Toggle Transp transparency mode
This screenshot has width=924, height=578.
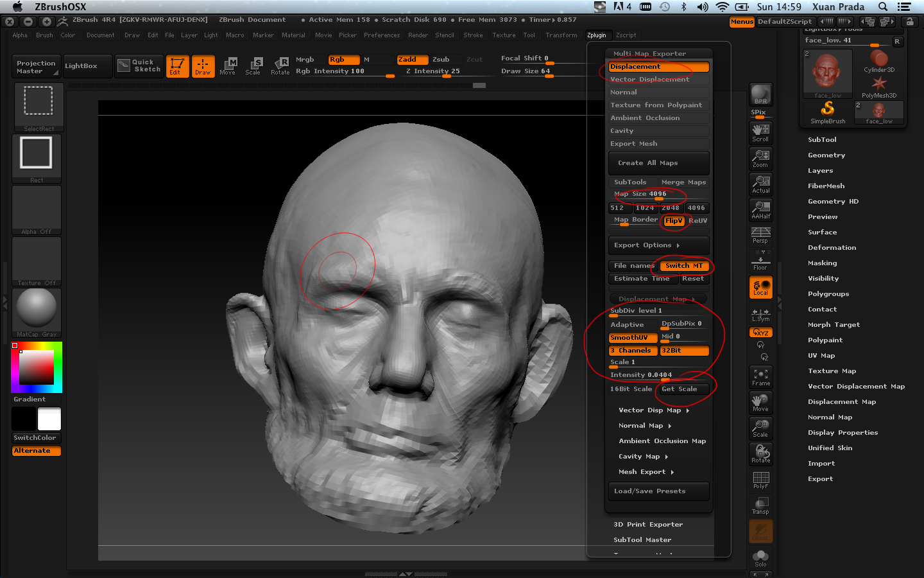pos(761,506)
